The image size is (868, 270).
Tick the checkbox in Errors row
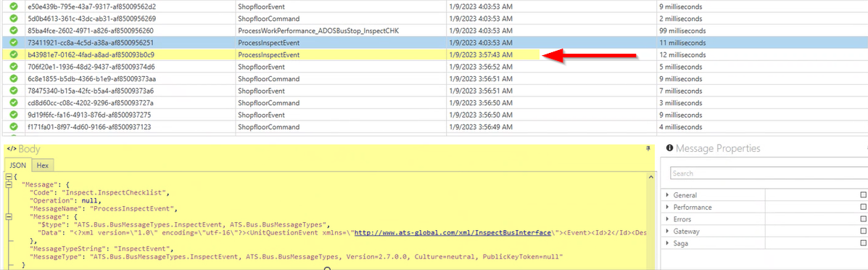click(863, 219)
